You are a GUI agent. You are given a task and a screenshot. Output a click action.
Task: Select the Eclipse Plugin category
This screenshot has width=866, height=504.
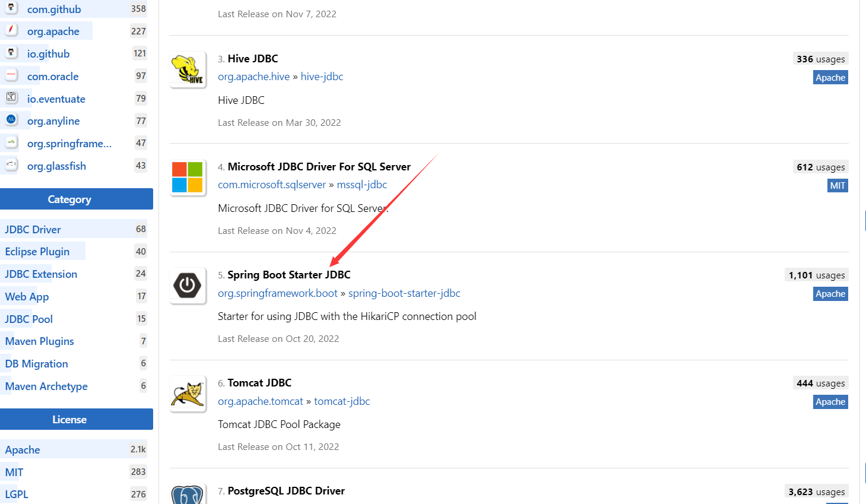37,252
